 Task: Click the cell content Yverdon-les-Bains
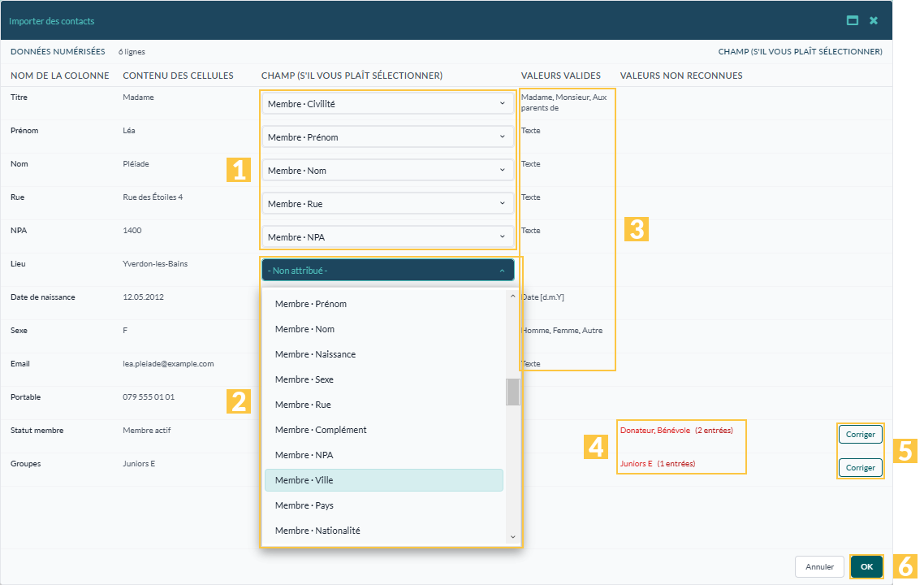pyautogui.click(x=155, y=263)
